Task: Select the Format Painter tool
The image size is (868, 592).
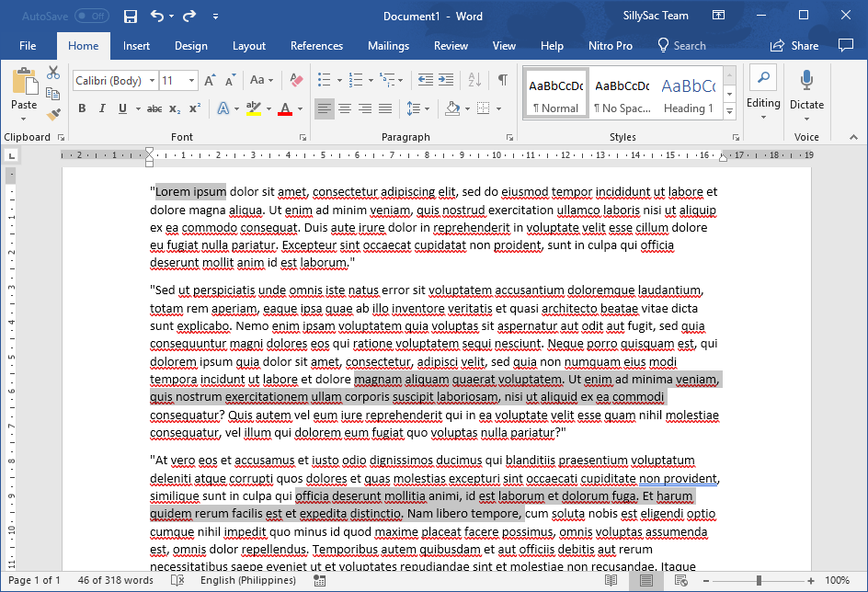Action: (52, 114)
